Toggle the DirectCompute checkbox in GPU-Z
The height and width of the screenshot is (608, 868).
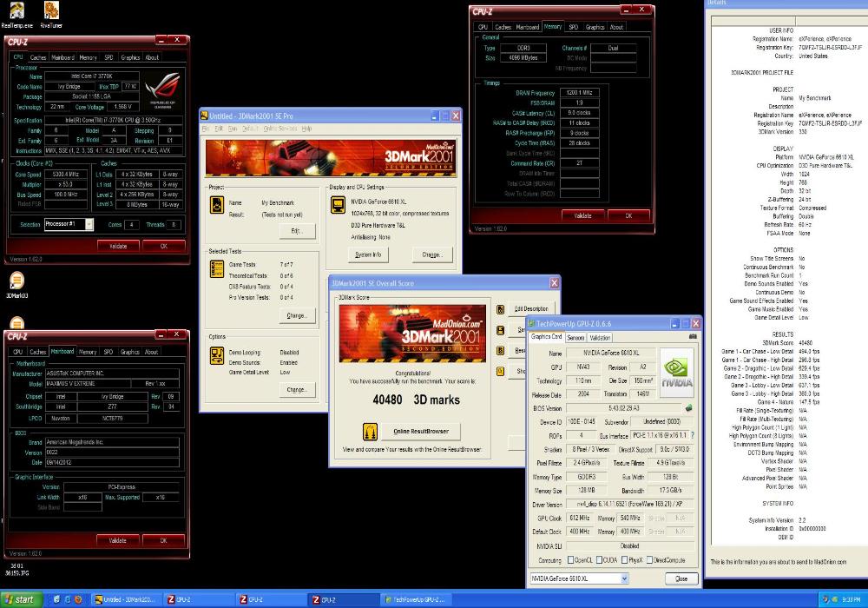pyautogui.click(x=649, y=560)
